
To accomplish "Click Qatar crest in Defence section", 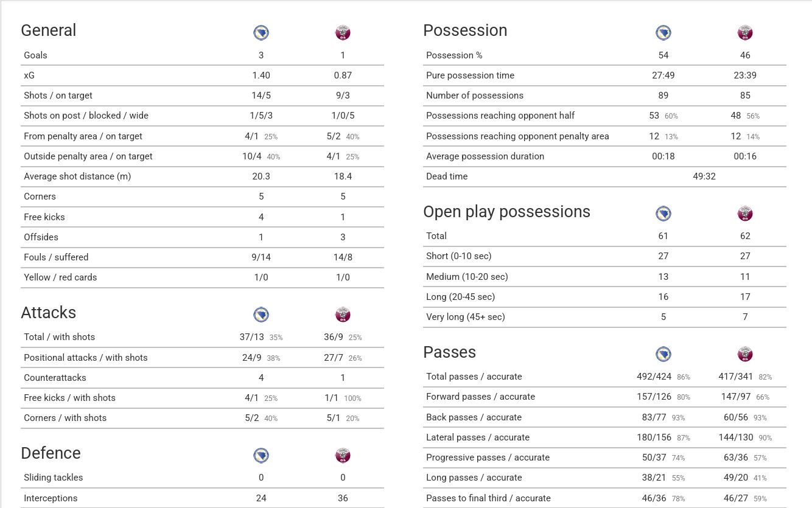I will tap(343, 455).
